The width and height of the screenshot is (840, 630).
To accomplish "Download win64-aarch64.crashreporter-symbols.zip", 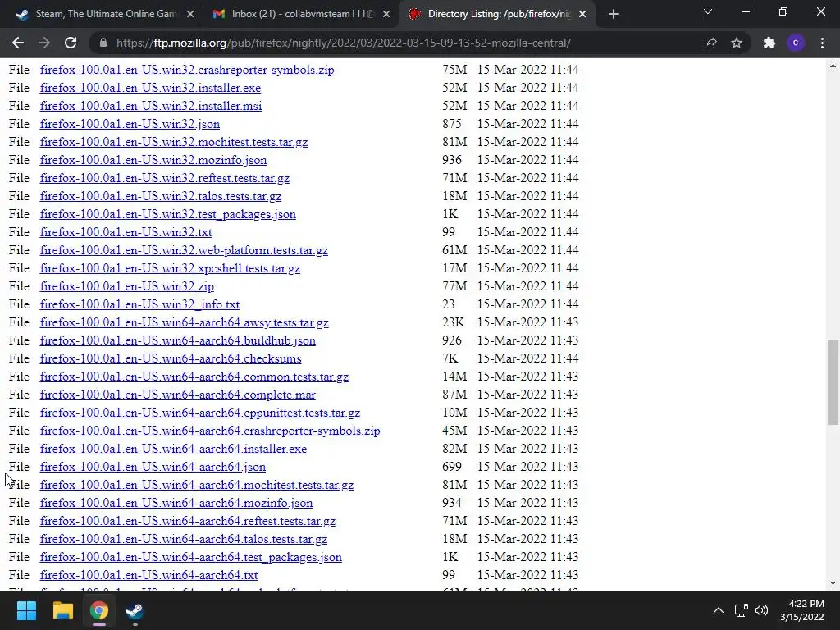I will [x=210, y=431].
